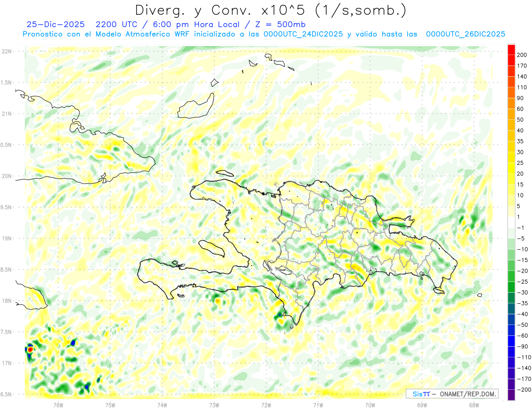Click the init time '0000UTC_24DIC2025'
Screen dimensions: 532x411
[303, 34]
